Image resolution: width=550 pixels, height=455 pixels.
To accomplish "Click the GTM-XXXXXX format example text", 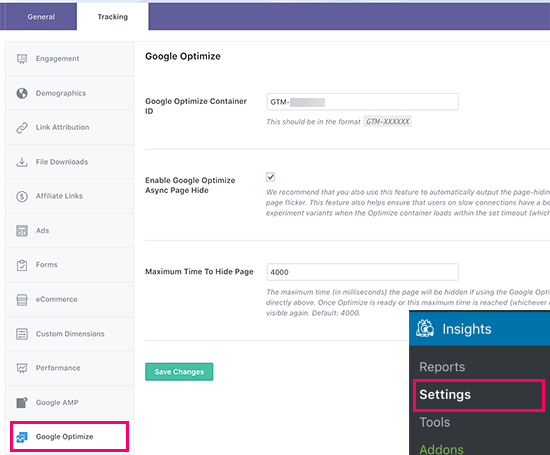I will pyautogui.click(x=387, y=121).
